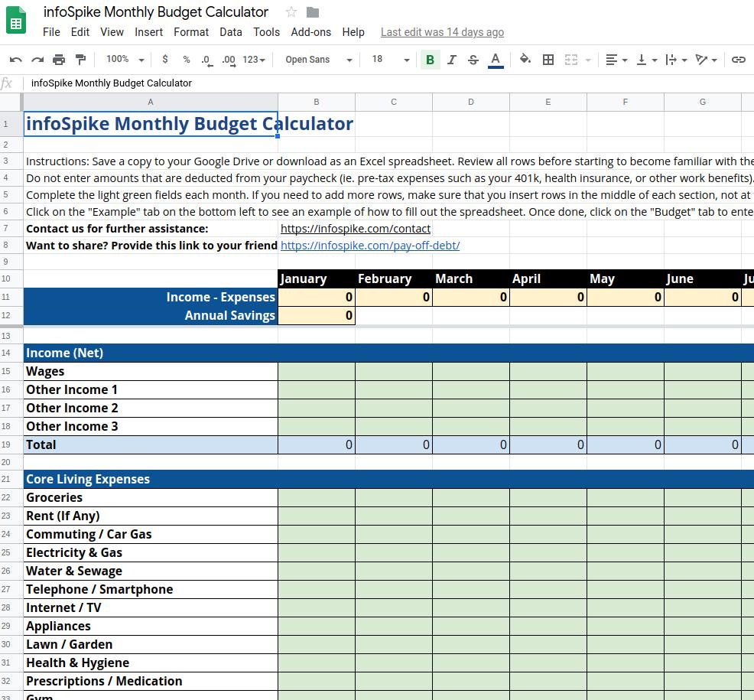Insert a link from the toolbar

[x=738, y=60]
